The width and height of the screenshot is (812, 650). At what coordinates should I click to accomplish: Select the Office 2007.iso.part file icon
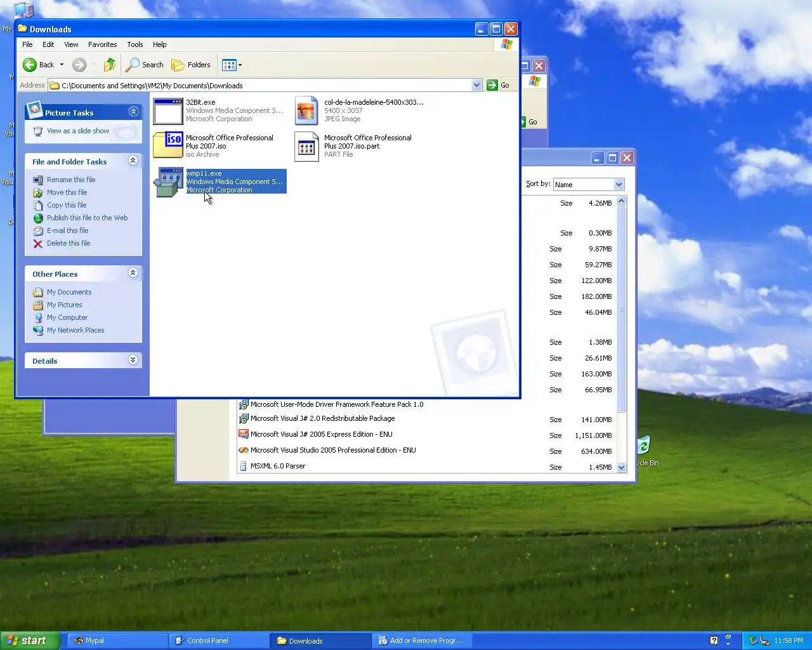point(306,147)
